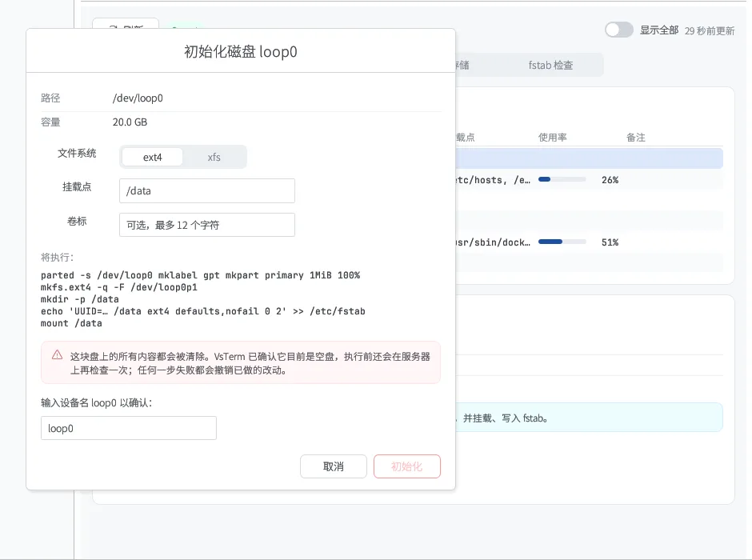Click the 挂载点 input field containing /data
752x560 pixels.
207,191
